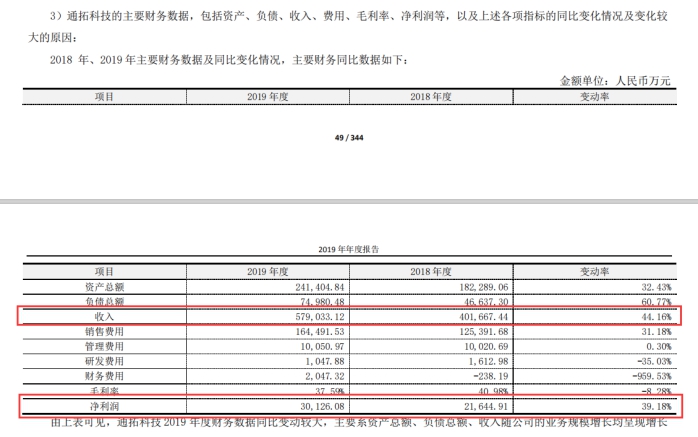Image resolution: width=698 pixels, height=437 pixels.
Task: Select net profit value 30,126.08
Action: tap(322, 406)
